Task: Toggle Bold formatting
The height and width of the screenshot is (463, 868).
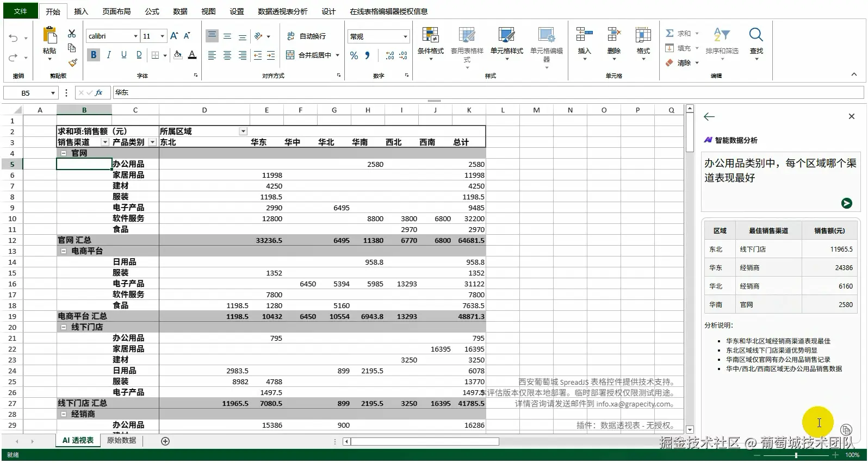Action: (x=94, y=55)
